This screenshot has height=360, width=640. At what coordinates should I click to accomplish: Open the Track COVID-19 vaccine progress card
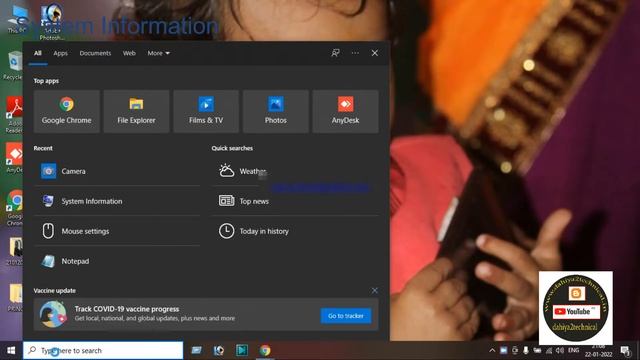(x=206, y=314)
